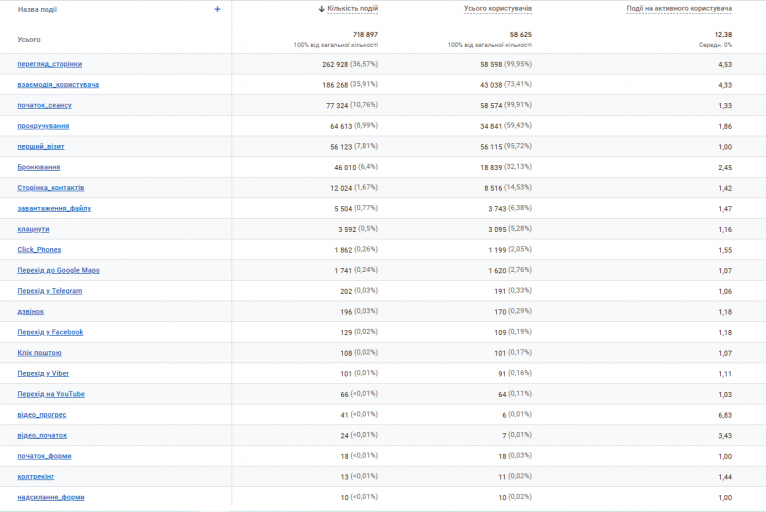
Task: Click event count 129 in Facebook row
Action: (346, 333)
